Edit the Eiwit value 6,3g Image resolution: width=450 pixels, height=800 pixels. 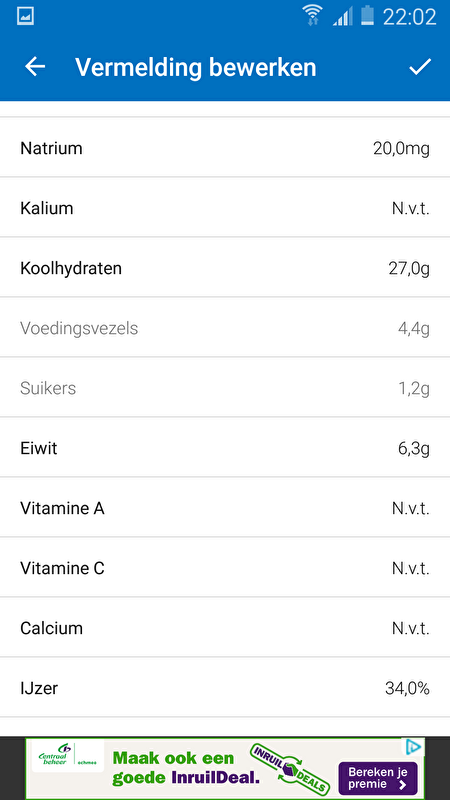pos(413,448)
